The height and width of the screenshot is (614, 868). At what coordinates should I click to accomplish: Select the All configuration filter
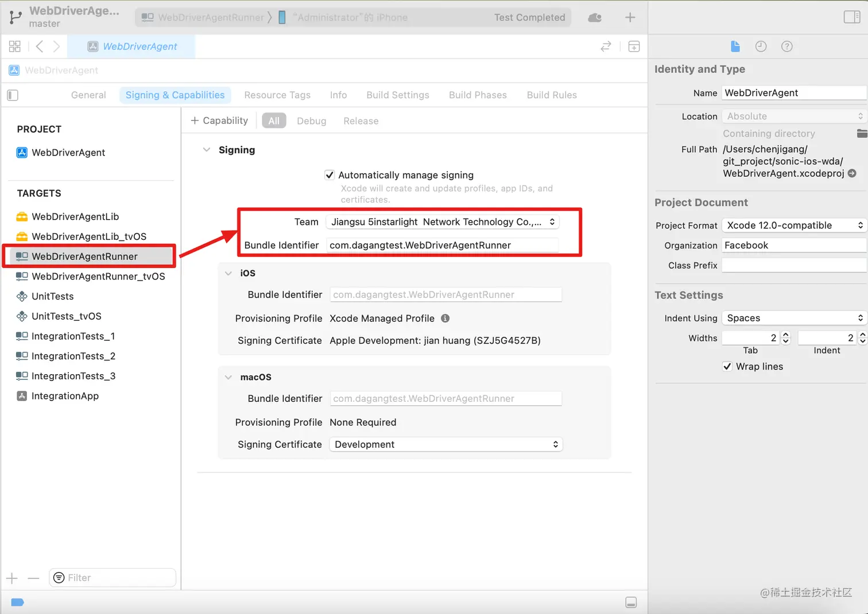(x=274, y=121)
